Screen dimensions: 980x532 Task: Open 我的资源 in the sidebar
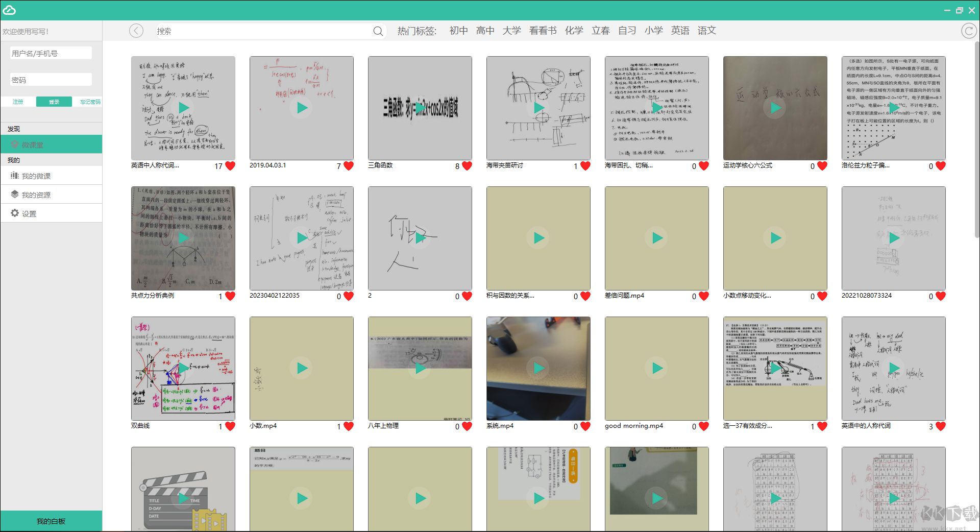coord(51,195)
